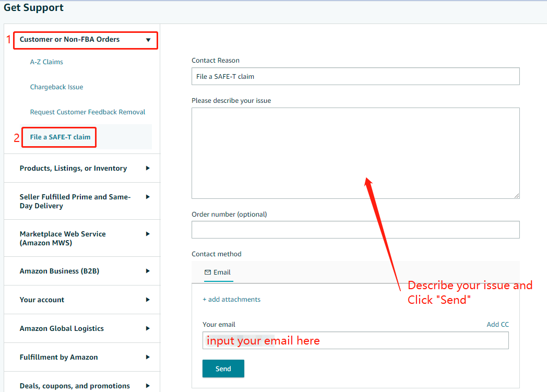Click the Add CC link
This screenshot has width=547, height=392.
point(498,324)
